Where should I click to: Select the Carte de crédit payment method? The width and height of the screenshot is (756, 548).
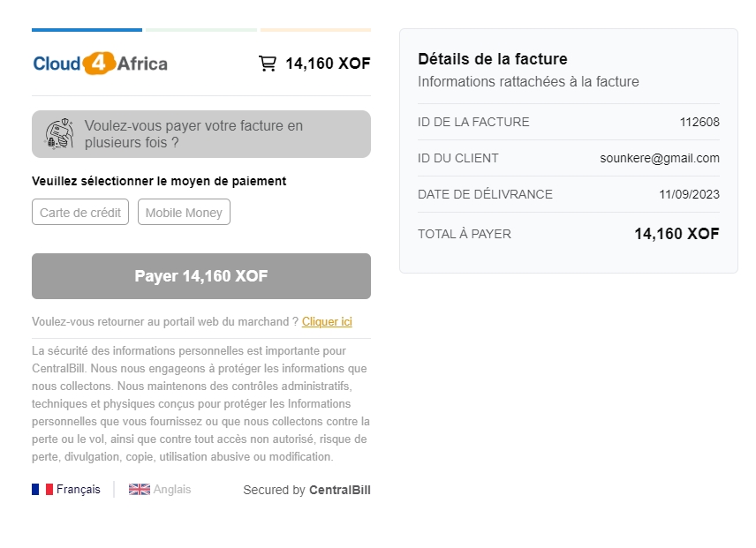(x=80, y=213)
